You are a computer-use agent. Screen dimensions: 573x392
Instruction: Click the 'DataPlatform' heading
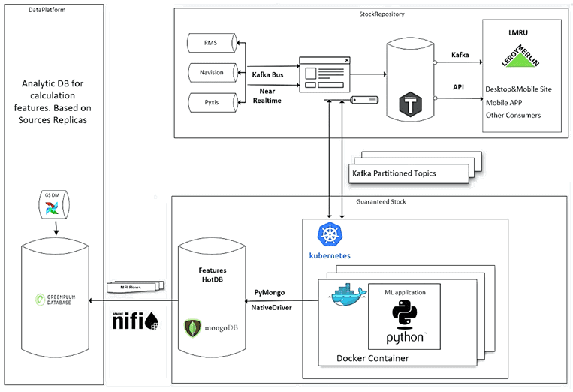(x=47, y=10)
